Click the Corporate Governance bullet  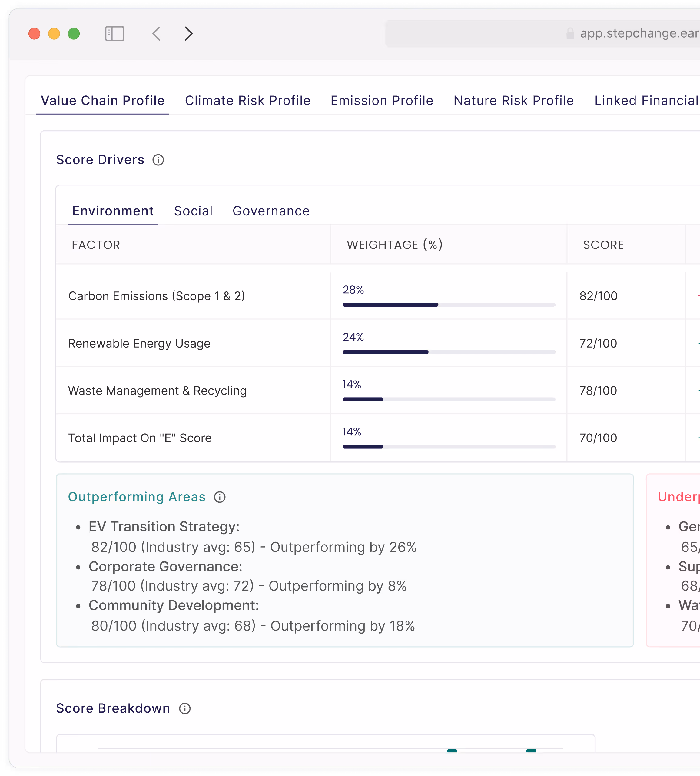166,567
